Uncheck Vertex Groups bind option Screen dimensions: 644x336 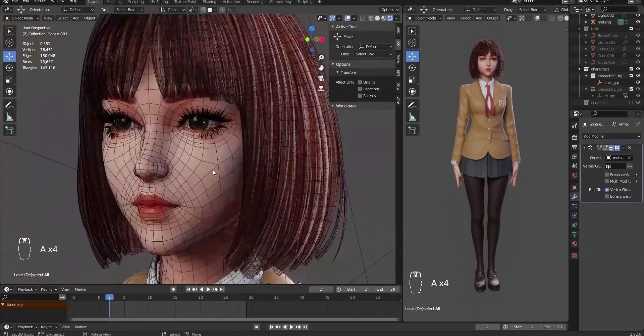click(607, 190)
